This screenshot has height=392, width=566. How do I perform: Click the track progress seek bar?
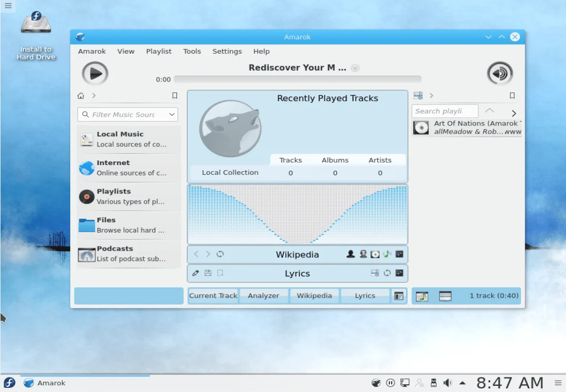297,79
